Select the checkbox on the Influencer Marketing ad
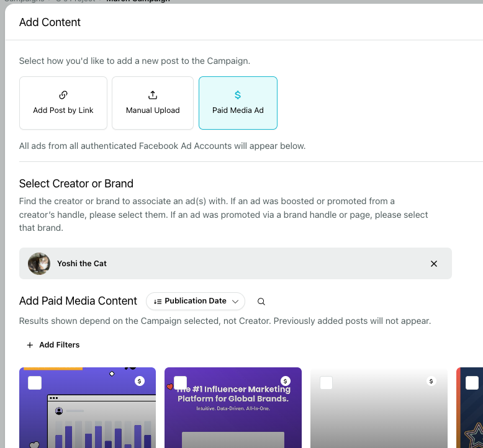The height and width of the screenshot is (448, 483). pyautogui.click(x=181, y=383)
